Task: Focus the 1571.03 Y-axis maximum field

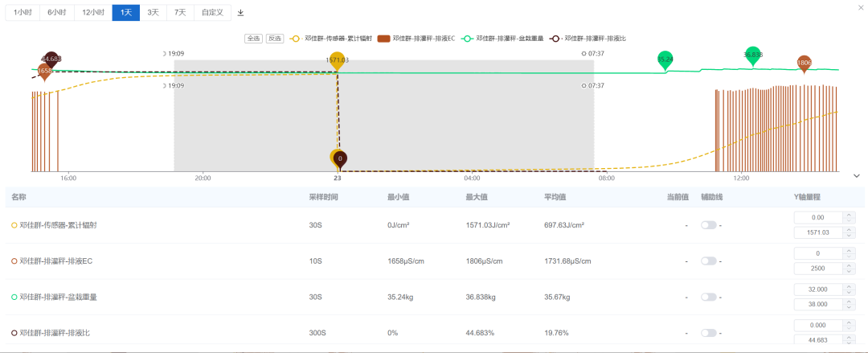Action: (818, 232)
